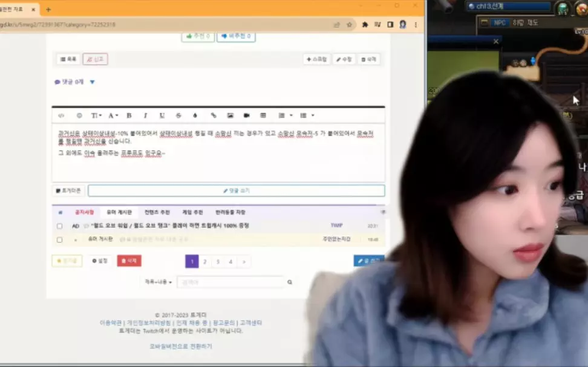Screen dimensions: 588x367
Task: Open the 주인없는자강 author name link
Action: pos(336,239)
